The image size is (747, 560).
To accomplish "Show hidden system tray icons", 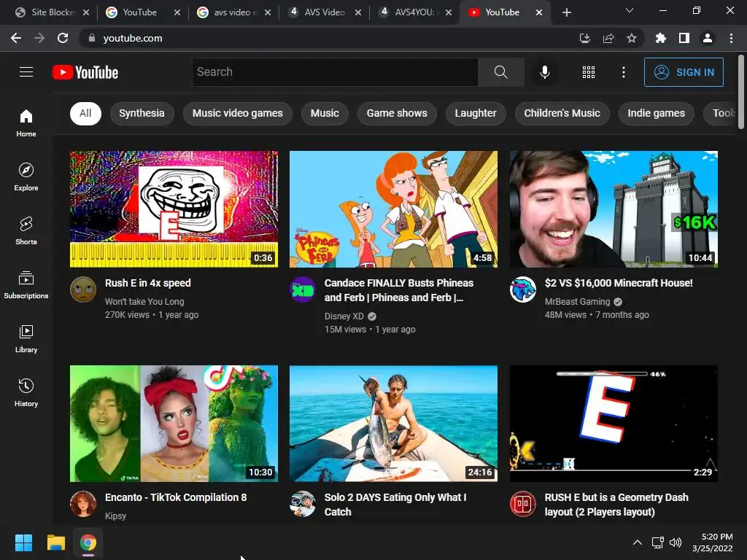I will coord(637,542).
